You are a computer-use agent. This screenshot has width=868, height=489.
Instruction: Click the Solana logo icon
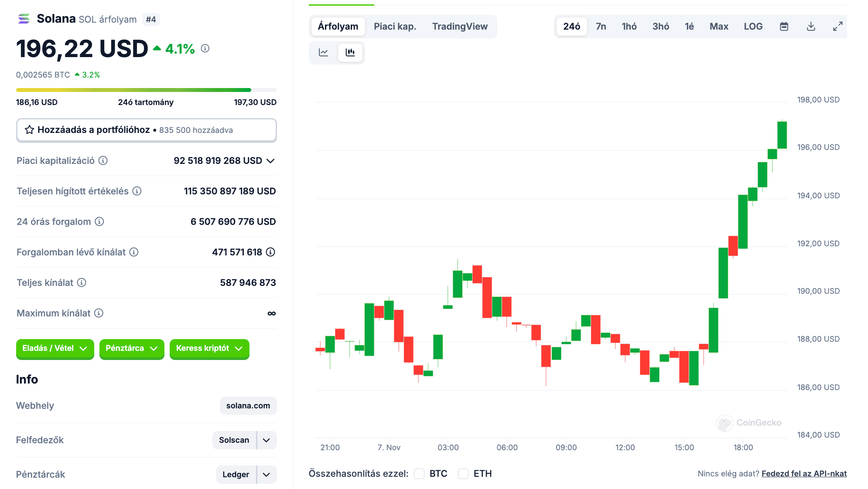pos(24,19)
